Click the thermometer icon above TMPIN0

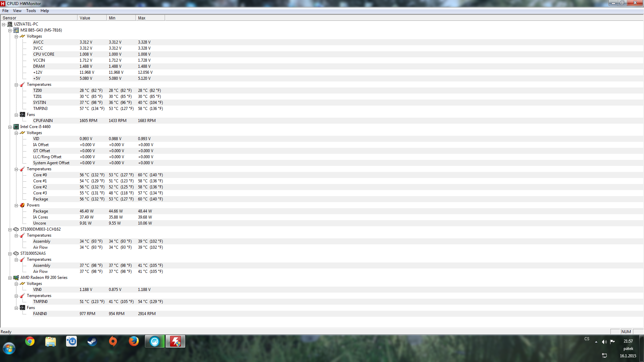click(22, 296)
